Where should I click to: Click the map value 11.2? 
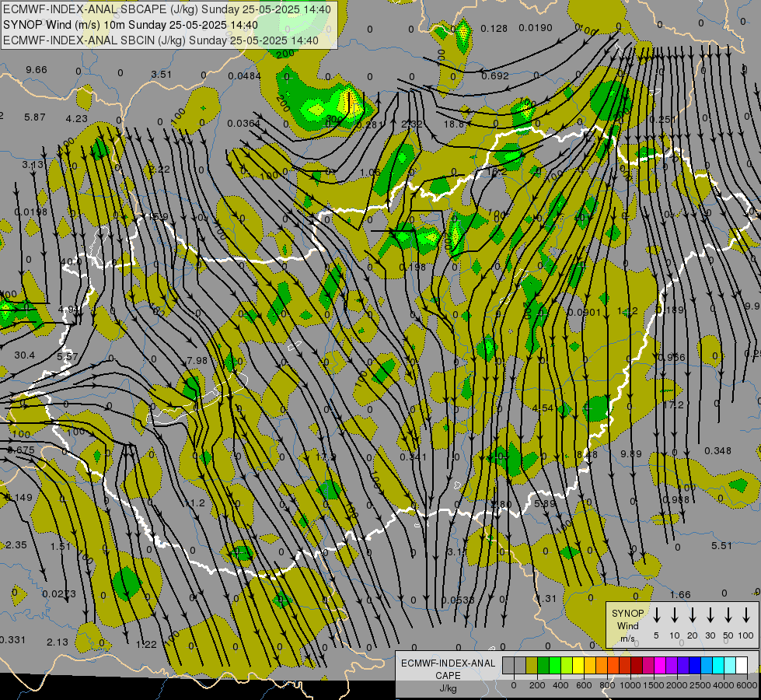[194, 503]
